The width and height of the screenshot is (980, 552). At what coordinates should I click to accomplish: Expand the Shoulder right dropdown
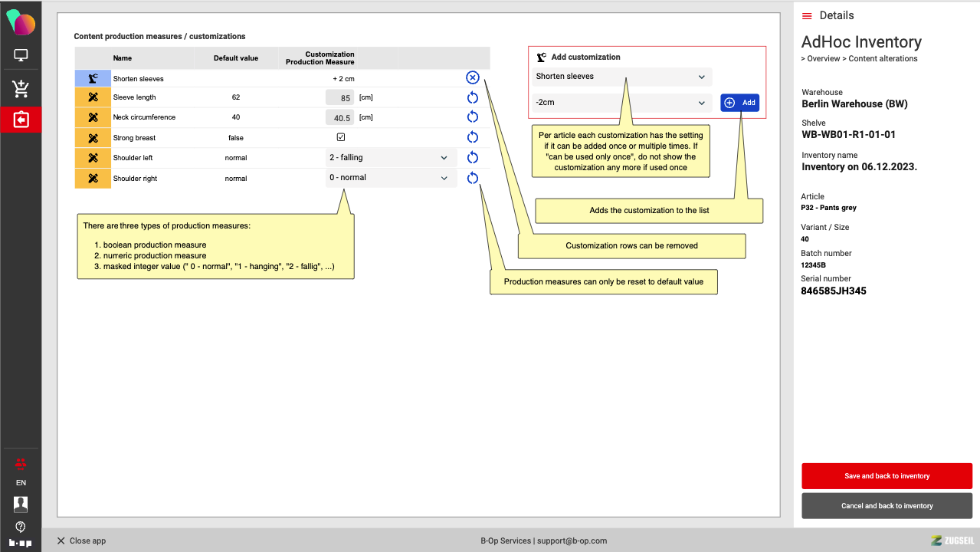tap(388, 178)
